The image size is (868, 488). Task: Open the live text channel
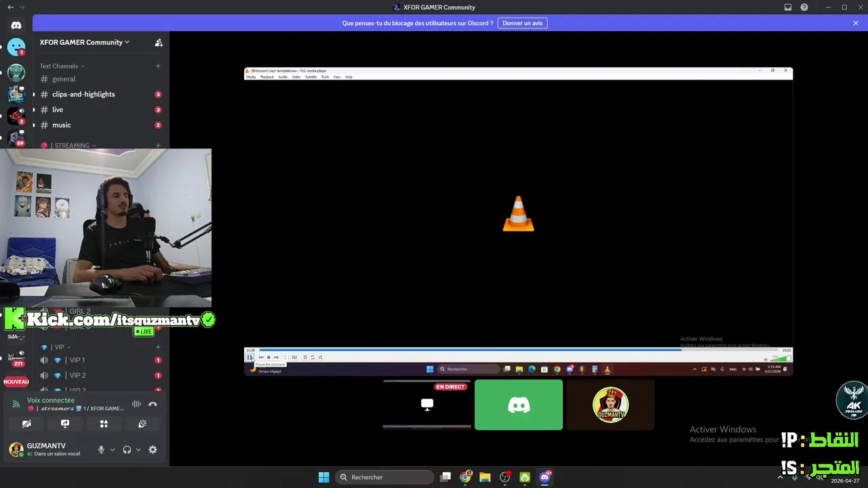coord(101,110)
